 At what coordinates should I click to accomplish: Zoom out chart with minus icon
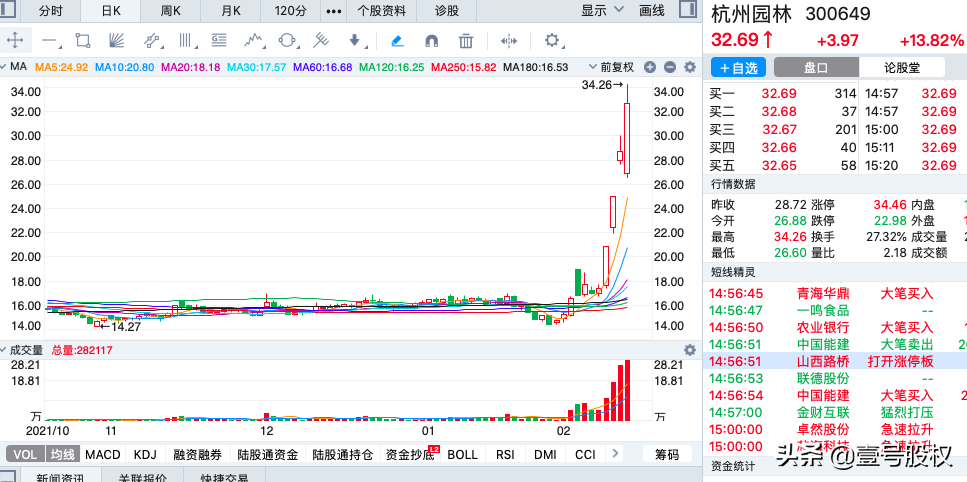point(670,67)
